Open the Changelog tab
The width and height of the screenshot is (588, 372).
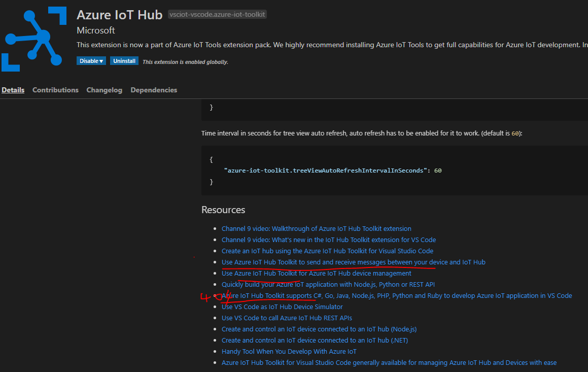(104, 90)
